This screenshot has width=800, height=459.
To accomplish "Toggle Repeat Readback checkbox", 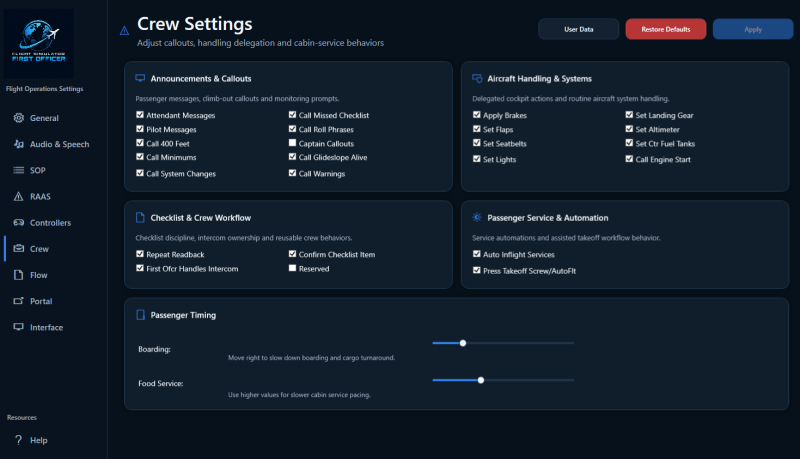I will 140,253.
